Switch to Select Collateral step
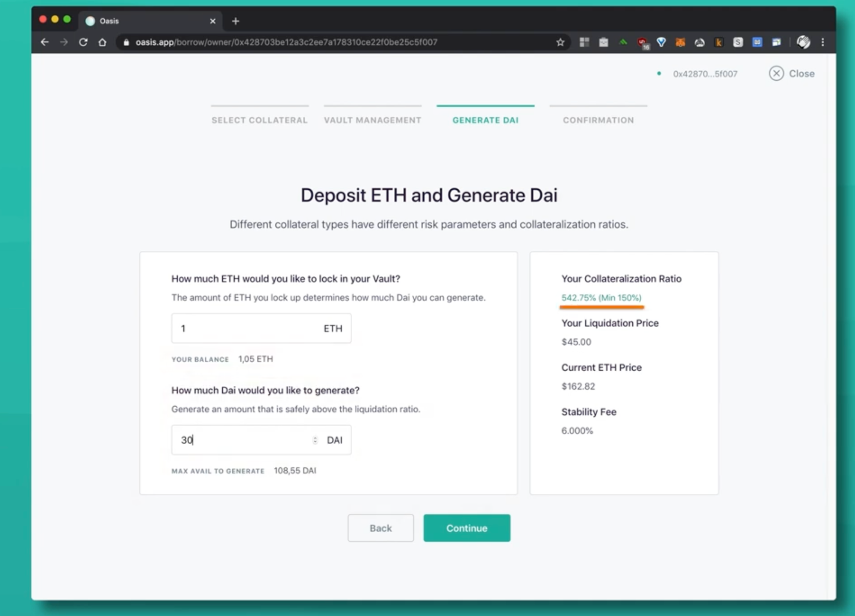 pyautogui.click(x=259, y=120)
